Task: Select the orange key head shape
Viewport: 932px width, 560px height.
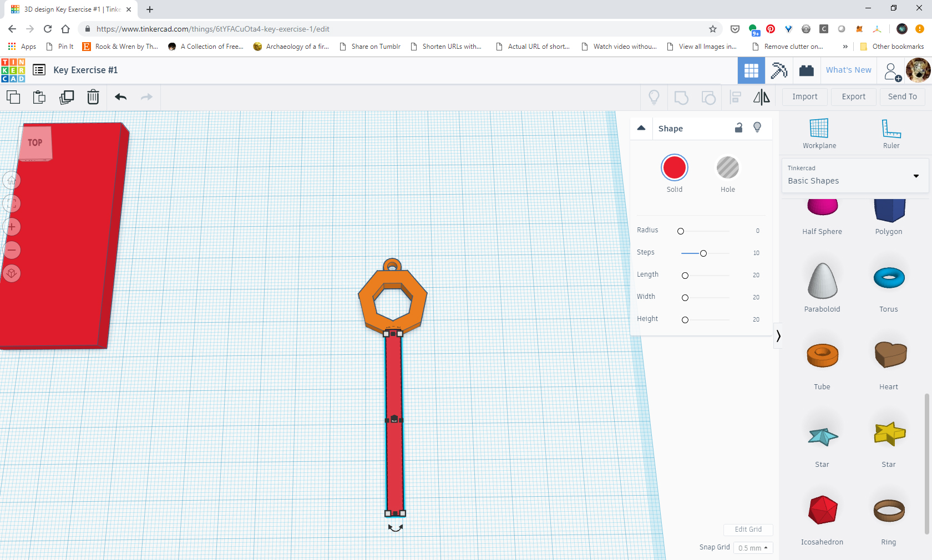Action: (367, 306)
